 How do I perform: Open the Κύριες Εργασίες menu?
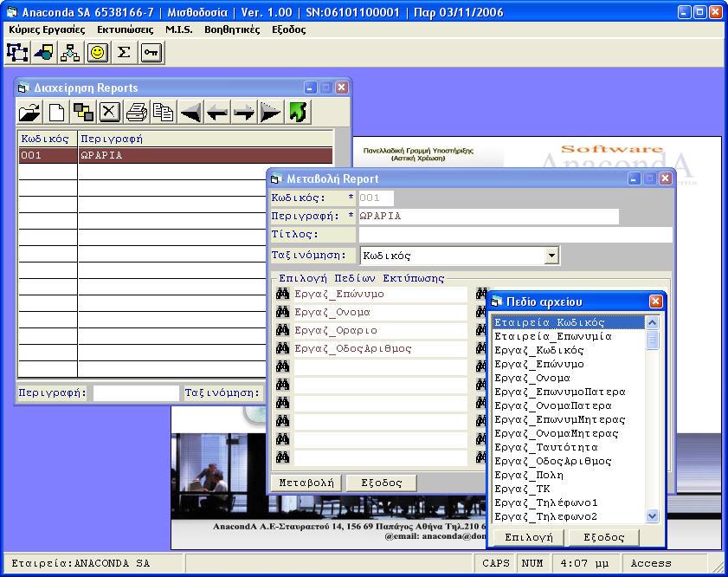click(x=47, y=29)
